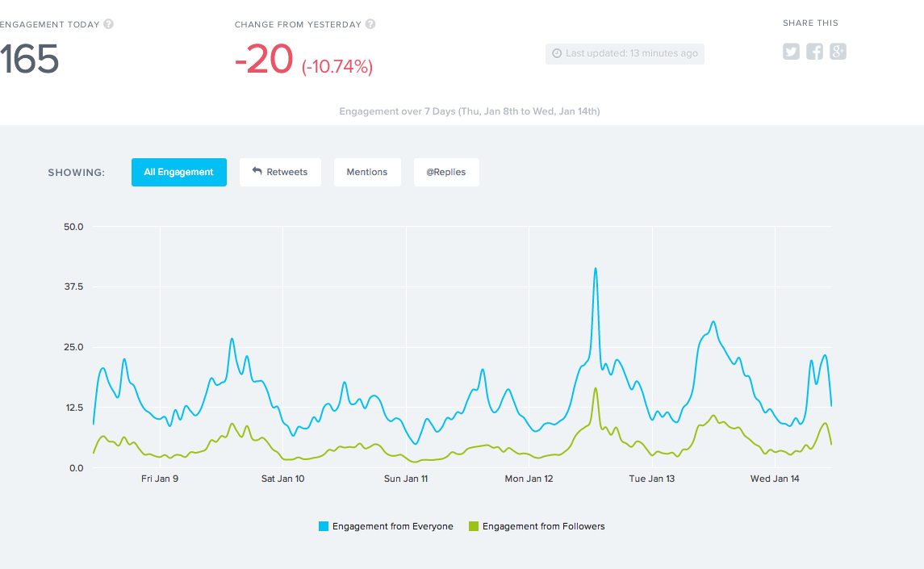Click the 165 engagement today value
Image resolution: width=924 pixels, height=569 pixels.
[30, 59]
